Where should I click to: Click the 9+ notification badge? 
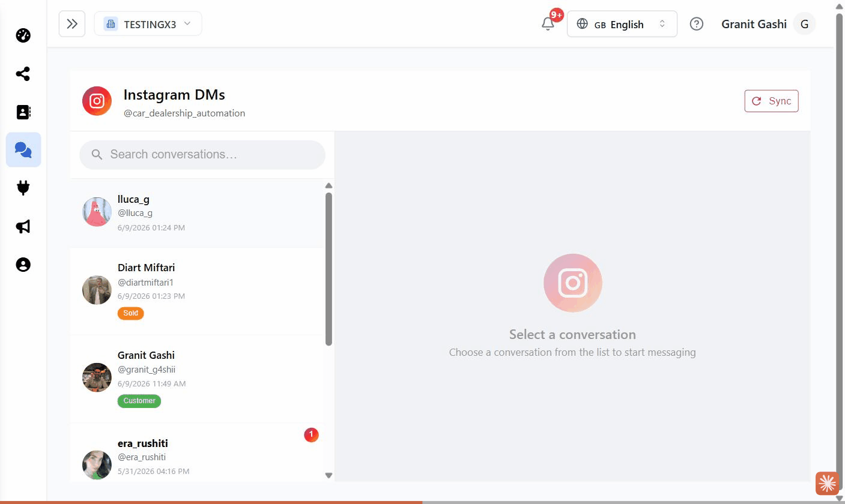coord(557,15)
